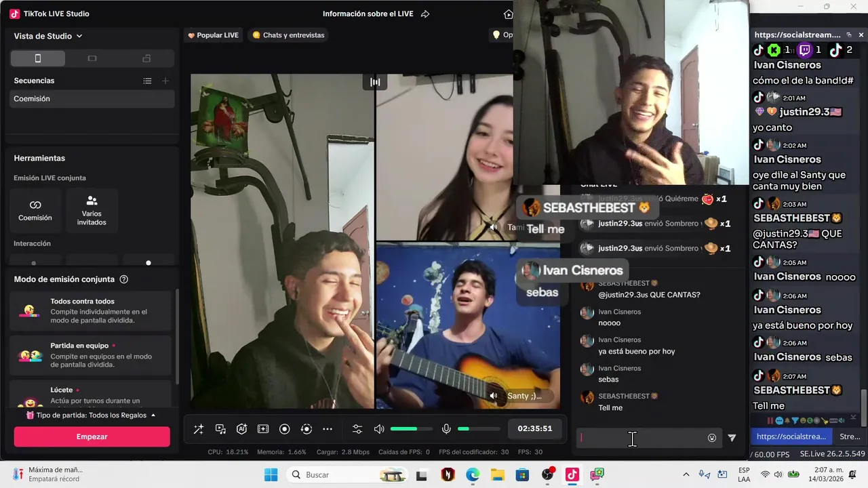Screen dimensions: 868x488
Task: Click the record circle icon
Action: [285, 429]
